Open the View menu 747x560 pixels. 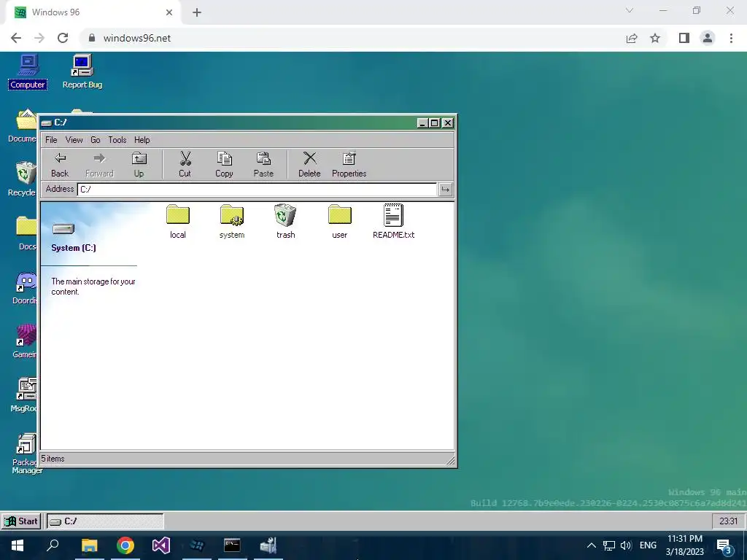[x=74, y=139]
